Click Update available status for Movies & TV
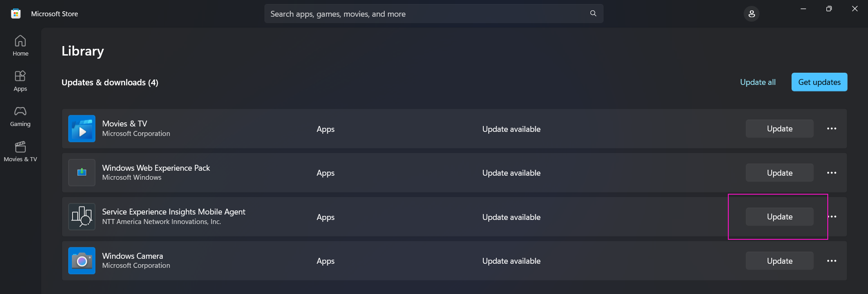This screenshot has width=868, height=294. (x=511, y=129)
